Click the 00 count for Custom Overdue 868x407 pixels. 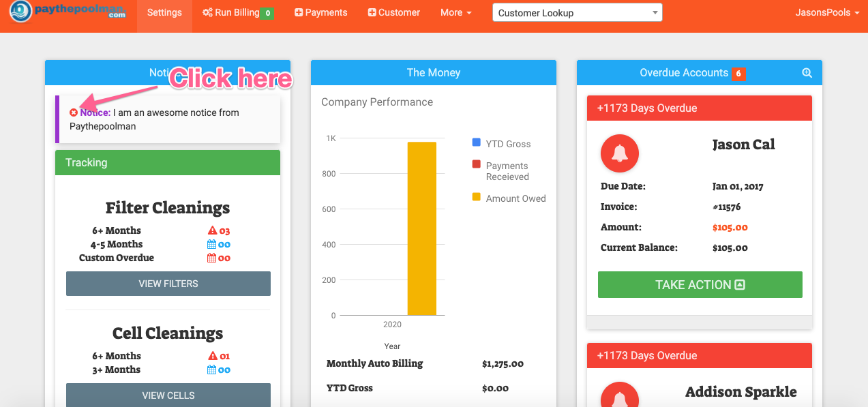[x=225, y=258]
